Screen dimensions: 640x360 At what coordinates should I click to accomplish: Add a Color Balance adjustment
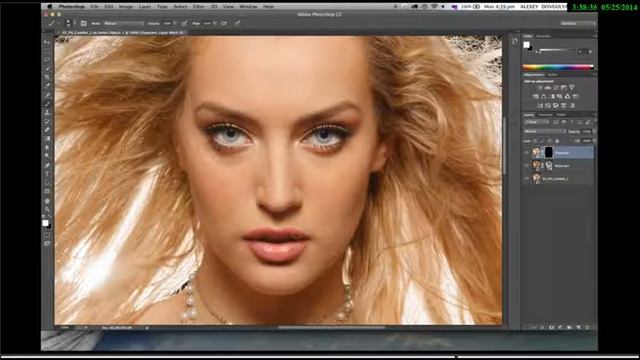(544, 96)
